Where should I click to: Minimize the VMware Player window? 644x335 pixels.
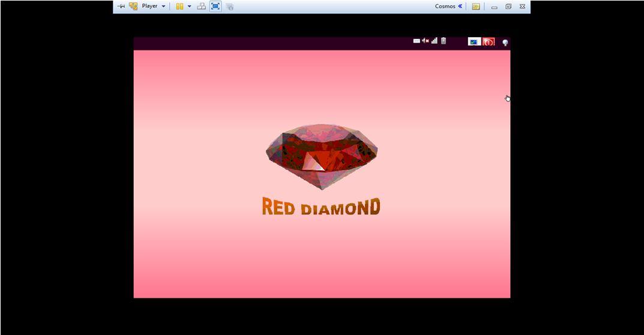click(x=494, y=7)
